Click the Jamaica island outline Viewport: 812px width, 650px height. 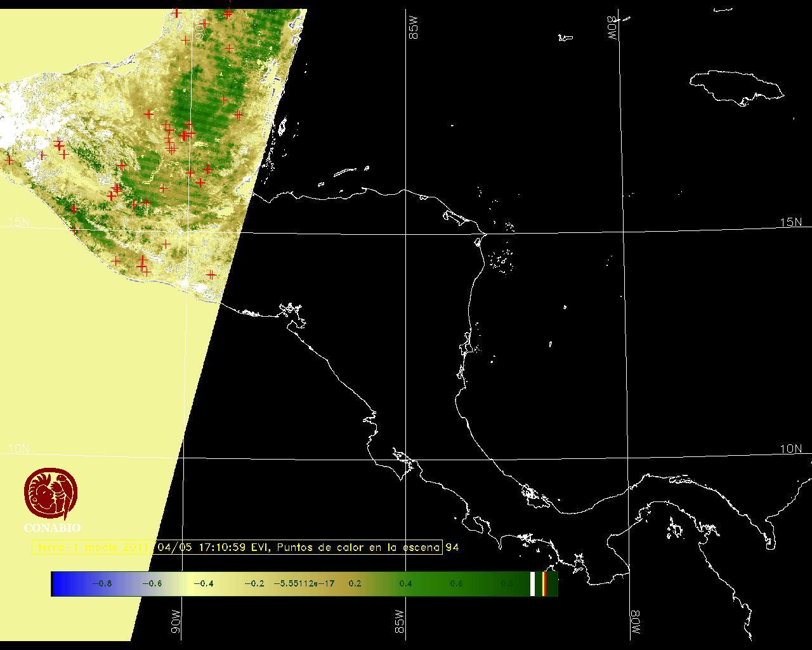pos(736,88)
